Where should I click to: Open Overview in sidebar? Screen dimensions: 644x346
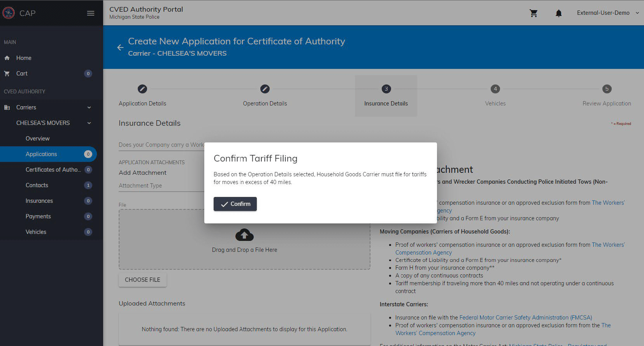[37, 139]
